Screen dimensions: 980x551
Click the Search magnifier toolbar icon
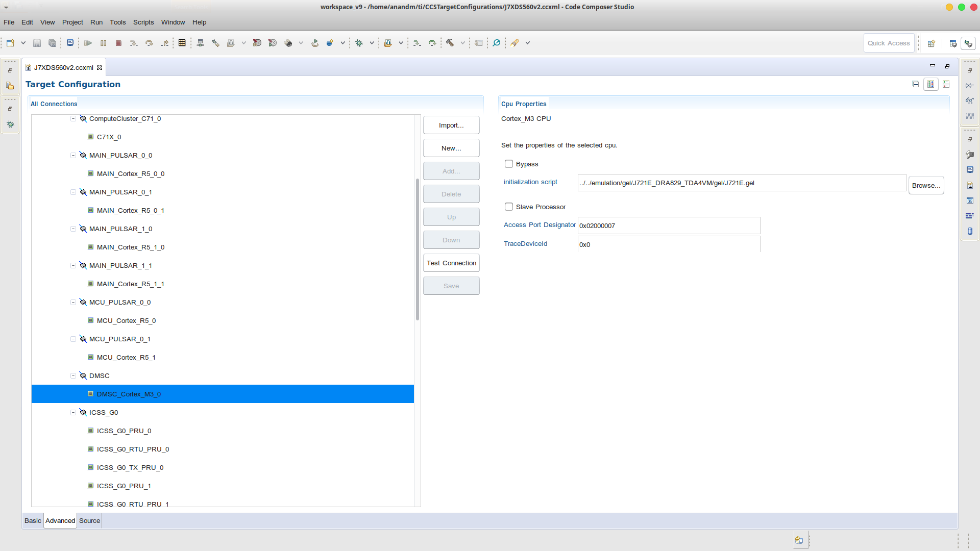point(496,43)
